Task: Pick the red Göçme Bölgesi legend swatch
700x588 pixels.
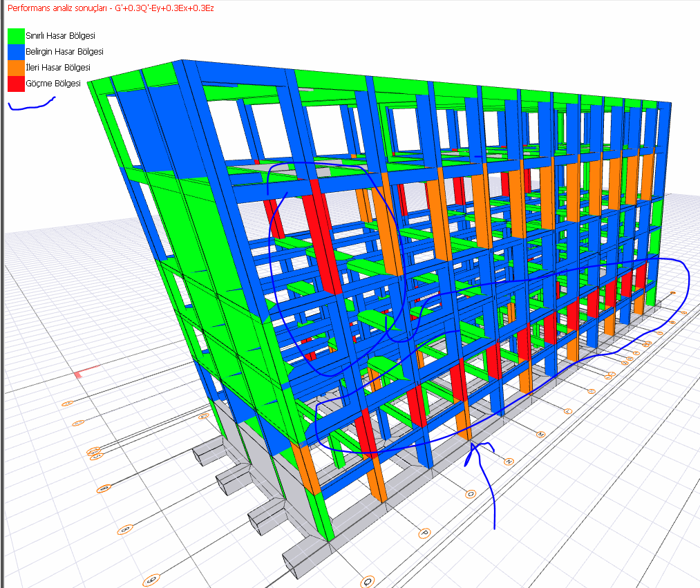Action: click(x=15, y=84)
